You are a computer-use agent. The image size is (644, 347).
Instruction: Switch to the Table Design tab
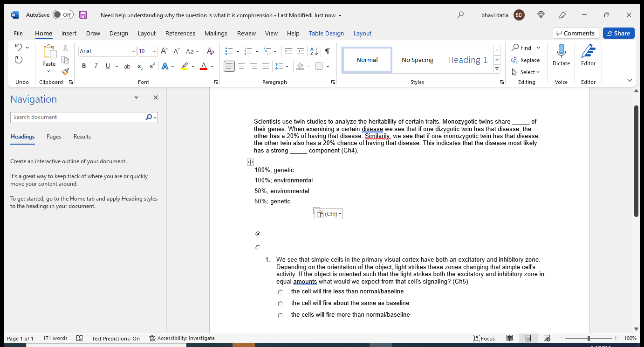(x=326, y=33)
